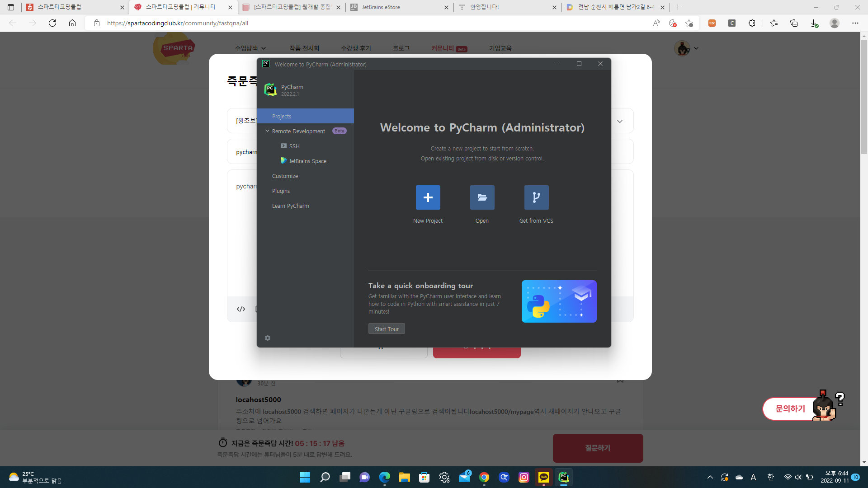Open the localhost5000 question post
Image resolution: width=868 pixels, height=488 pixels.
click(x=258, y=399)
